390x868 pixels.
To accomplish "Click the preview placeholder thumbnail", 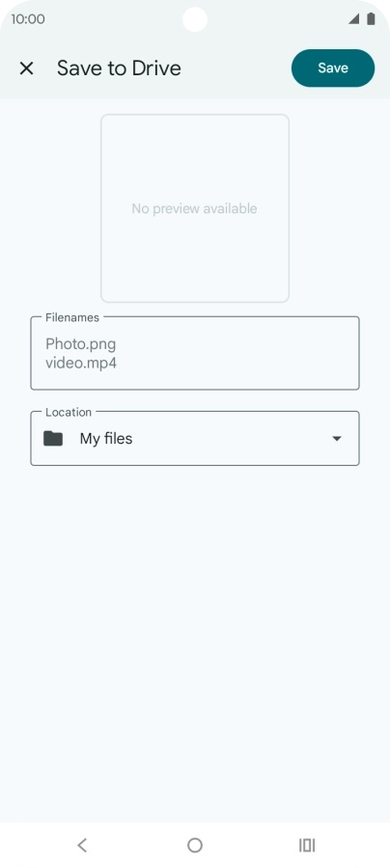I will click(195, 208).
